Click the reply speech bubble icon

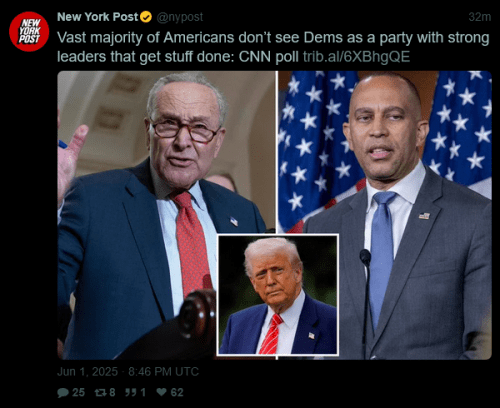[63, 392]
